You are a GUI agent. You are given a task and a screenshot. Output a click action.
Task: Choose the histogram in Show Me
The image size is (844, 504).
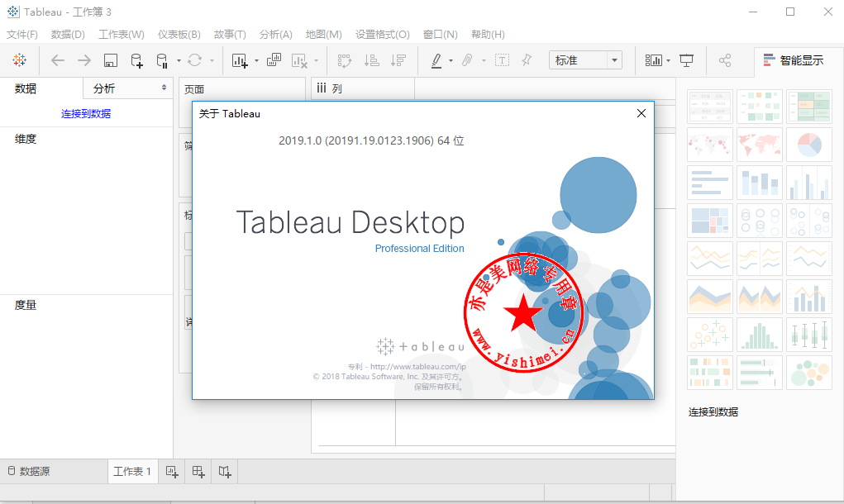pos(760,334)
